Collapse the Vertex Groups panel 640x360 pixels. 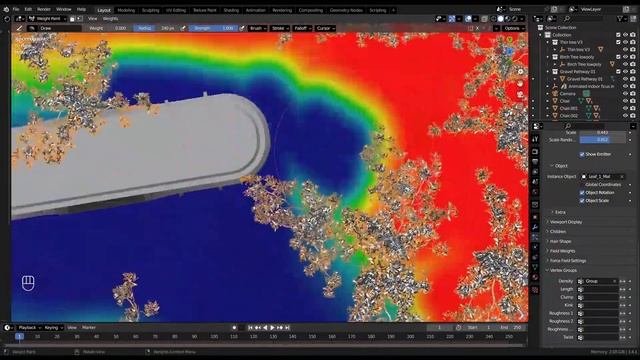pyautogui.click(x=563, y=270)
